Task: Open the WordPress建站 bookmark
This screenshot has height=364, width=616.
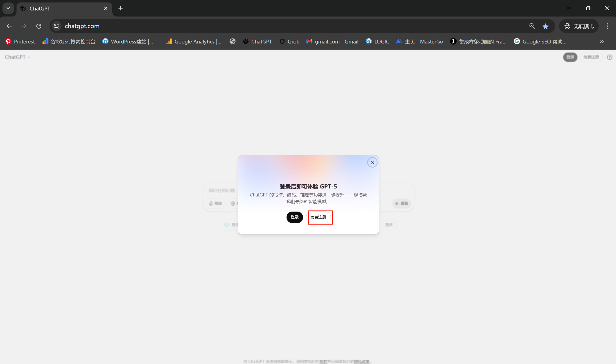Action: pos(128,42)
